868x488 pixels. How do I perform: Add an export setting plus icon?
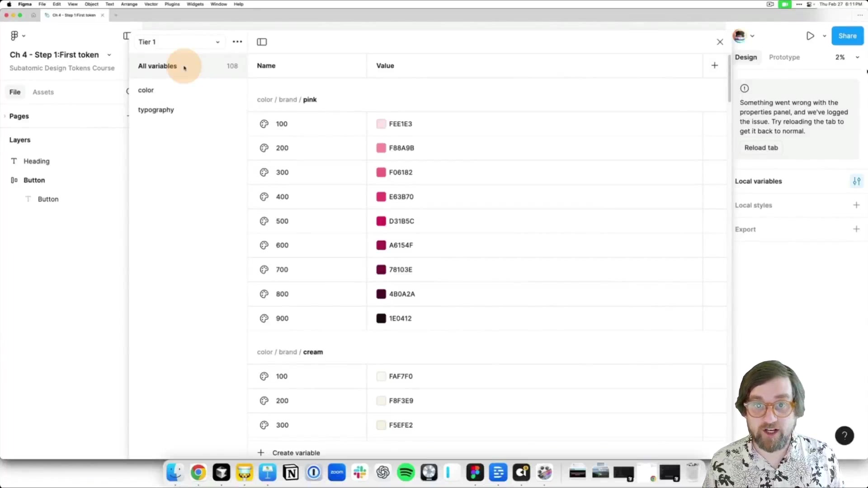click(856, 229)
